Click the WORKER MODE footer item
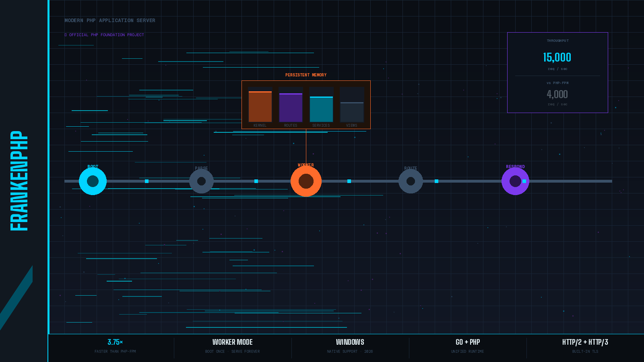The image size is (644, 362). 233,342
